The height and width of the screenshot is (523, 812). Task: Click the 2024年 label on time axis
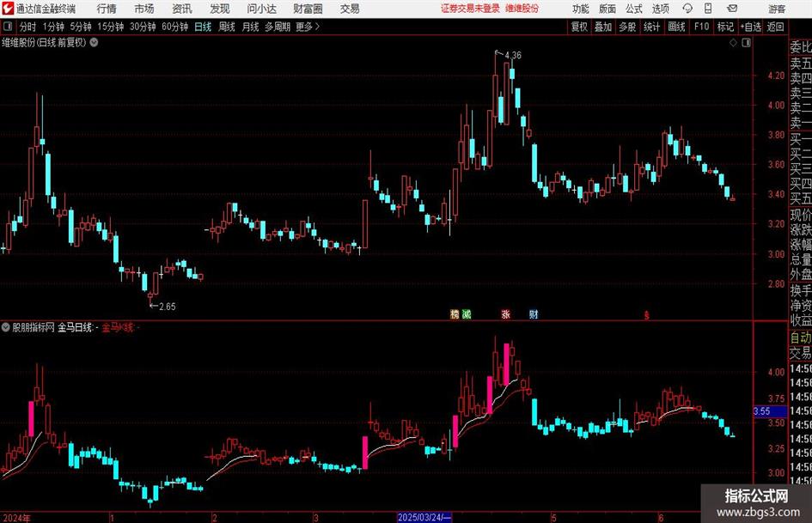[16, 517]
